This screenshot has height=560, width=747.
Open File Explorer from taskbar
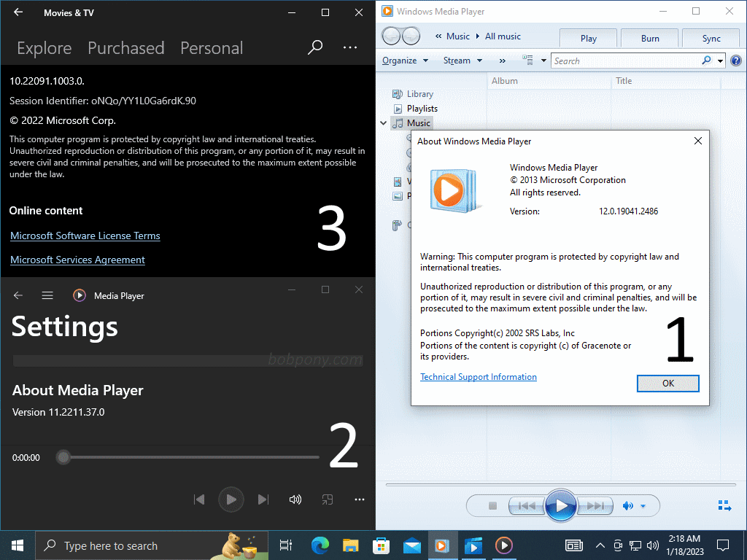point(351,545)
